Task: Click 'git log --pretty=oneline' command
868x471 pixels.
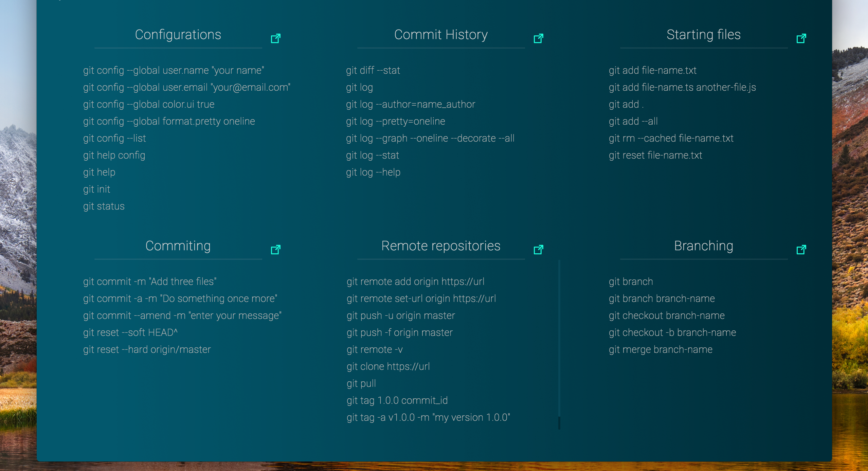Action: click(x=395, y=121)
